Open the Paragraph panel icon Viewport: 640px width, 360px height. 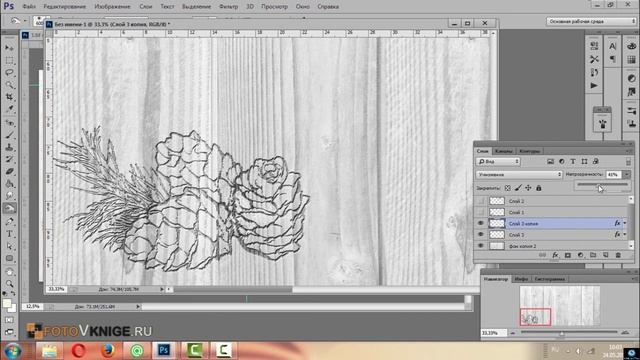[x=613, y=60]
